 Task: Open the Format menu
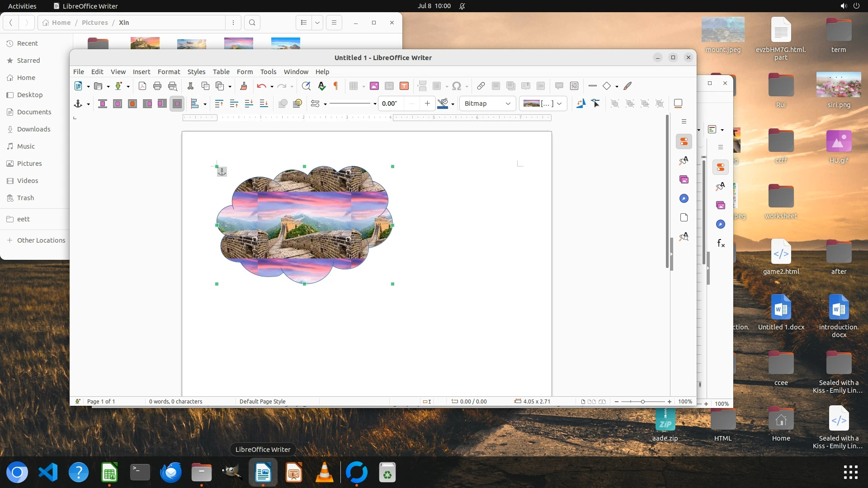click(x=169, y=72)
